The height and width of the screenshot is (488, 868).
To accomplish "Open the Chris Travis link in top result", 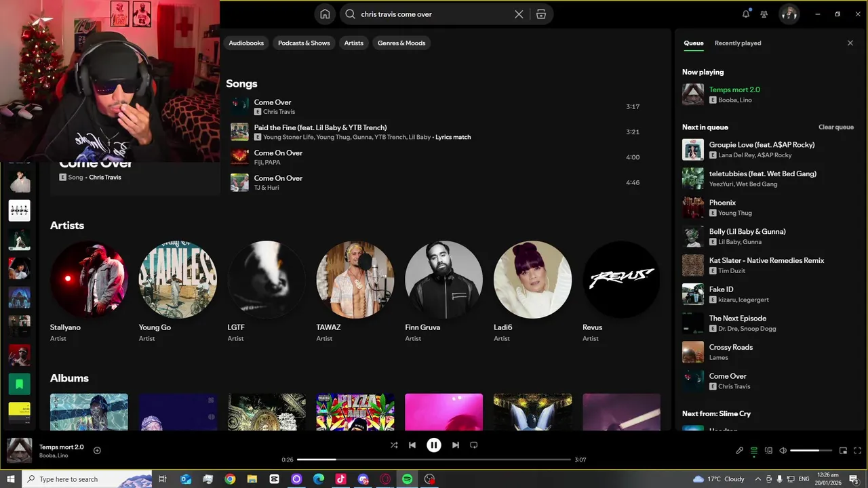I will (105, 177).
